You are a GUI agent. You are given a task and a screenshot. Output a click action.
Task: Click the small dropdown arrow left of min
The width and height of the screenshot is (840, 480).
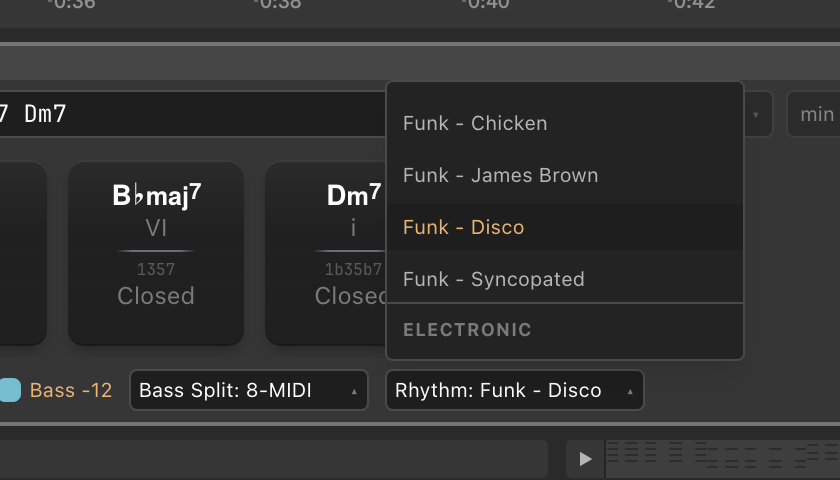point(755,115)
